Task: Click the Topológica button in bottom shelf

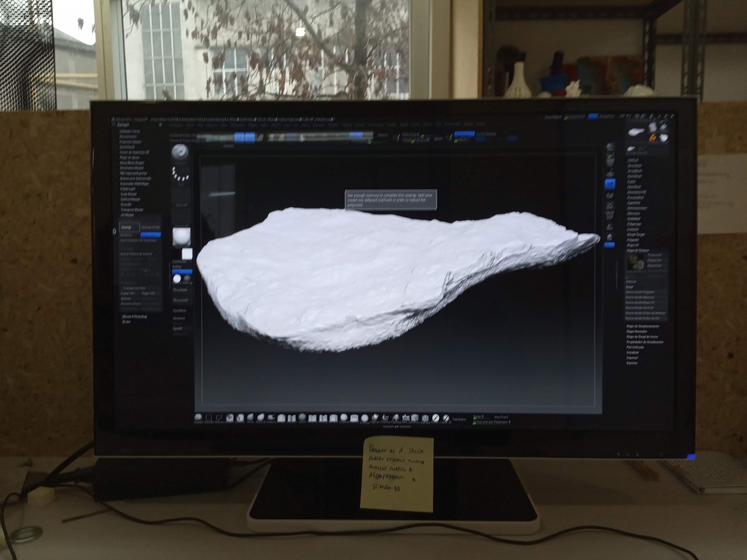Action: point(459,419)
